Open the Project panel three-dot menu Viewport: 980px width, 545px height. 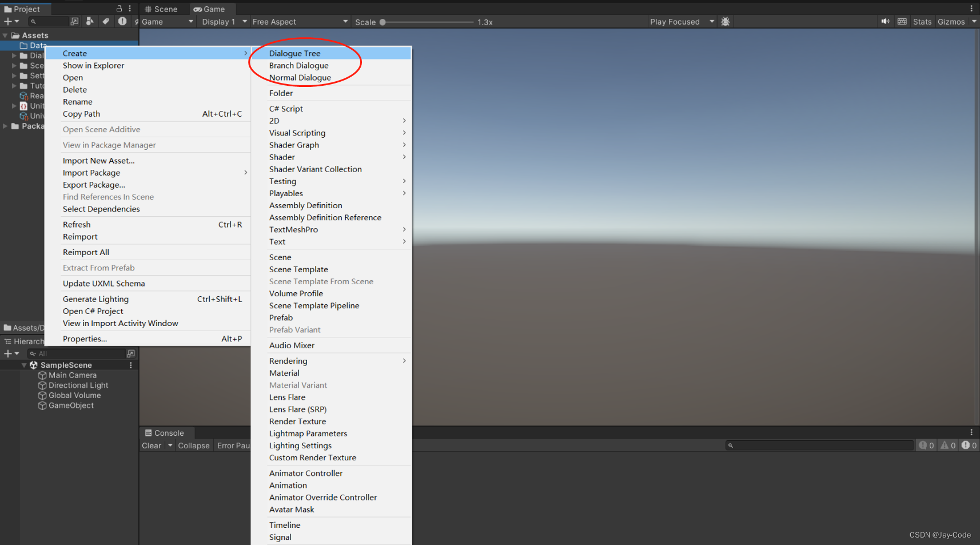(130, 9)
